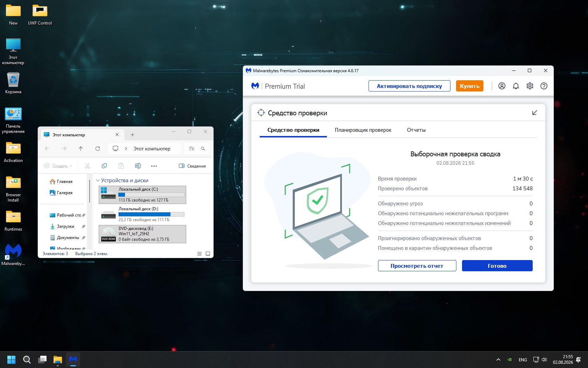Collapse the scanner panel with the arrow icon
The width and height of the screenshot is (588, 368).
point(534,113)
